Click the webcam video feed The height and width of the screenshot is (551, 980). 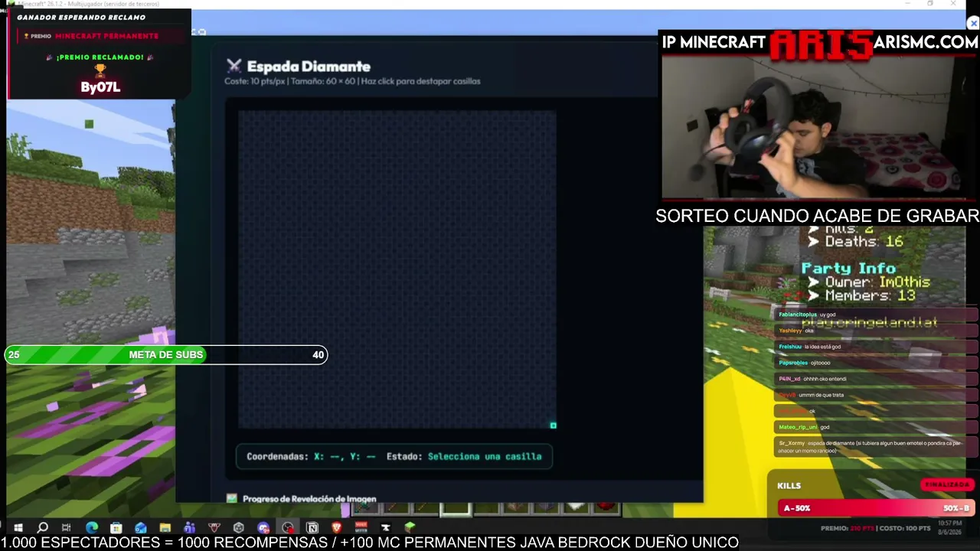(x=816, y=126)
